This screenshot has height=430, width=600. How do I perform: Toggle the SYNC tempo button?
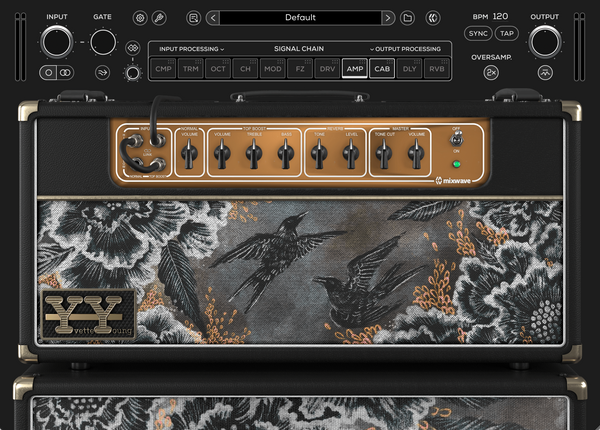click(x=478, y=34)
